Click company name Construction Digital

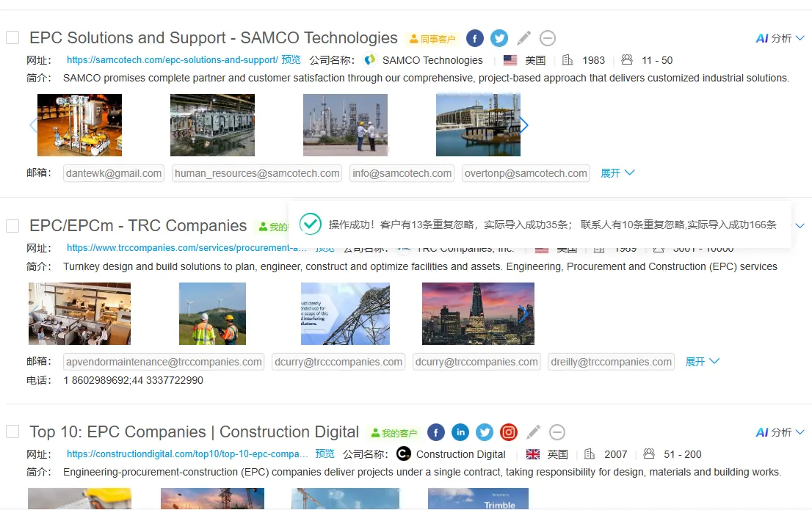tap(461, 455)
